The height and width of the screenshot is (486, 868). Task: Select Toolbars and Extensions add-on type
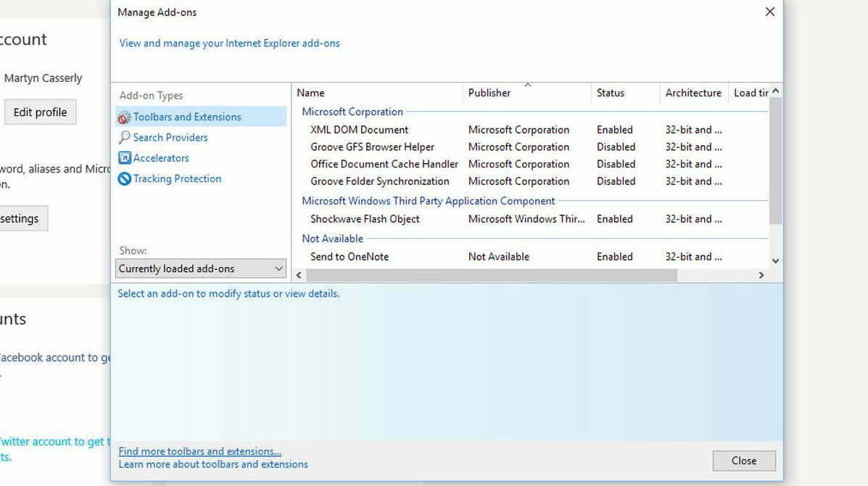coord(201,117)
